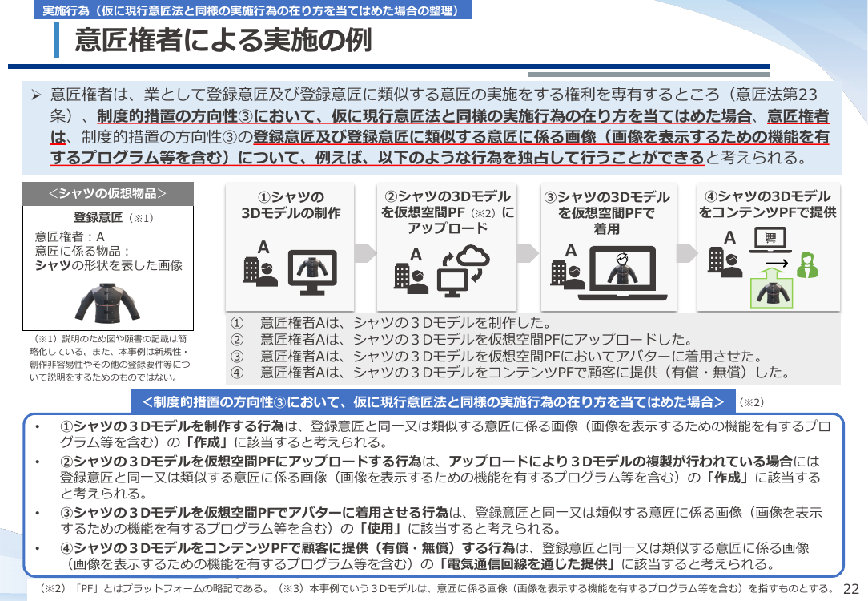Select the line シャツの形状を表した画像

109,265
